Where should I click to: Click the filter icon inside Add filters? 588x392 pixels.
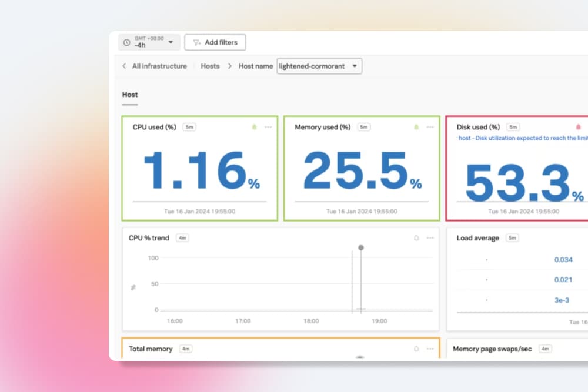pos(197,42)
